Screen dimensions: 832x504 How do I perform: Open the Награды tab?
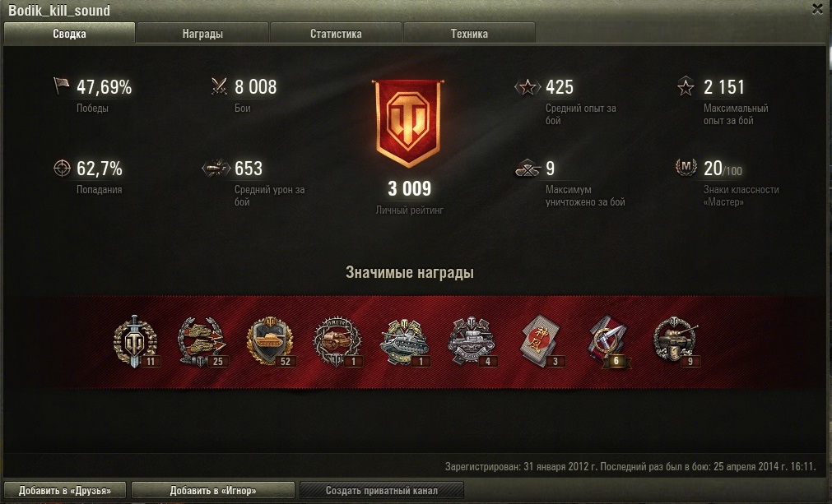[x=202, y=34]
